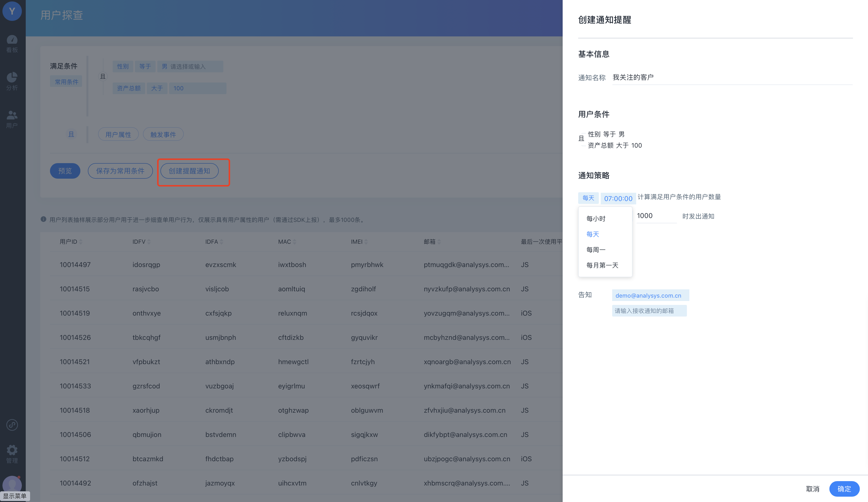
Task: Click the link icon in the sidebar
Action: [x=12, y=425]
